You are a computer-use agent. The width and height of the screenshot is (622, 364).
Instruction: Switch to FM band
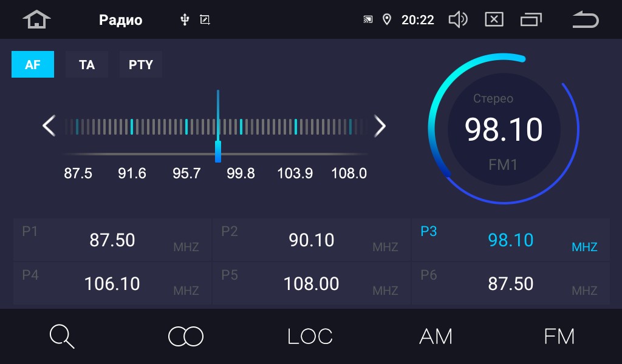click(x=559, y=337)
